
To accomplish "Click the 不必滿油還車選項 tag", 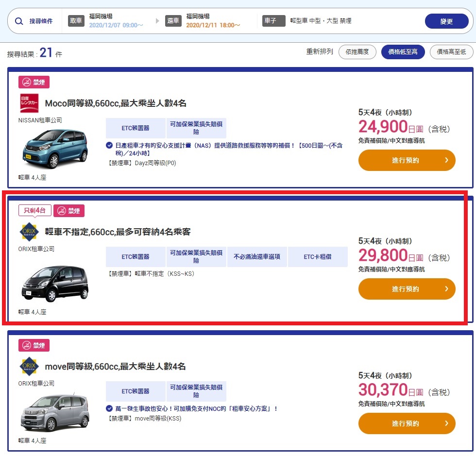I will [x=257, y=257].
